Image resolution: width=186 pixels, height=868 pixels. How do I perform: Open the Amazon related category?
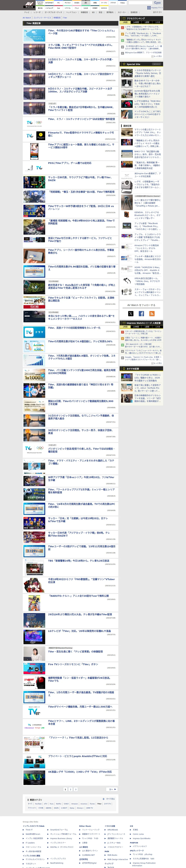tap(75, 804)
